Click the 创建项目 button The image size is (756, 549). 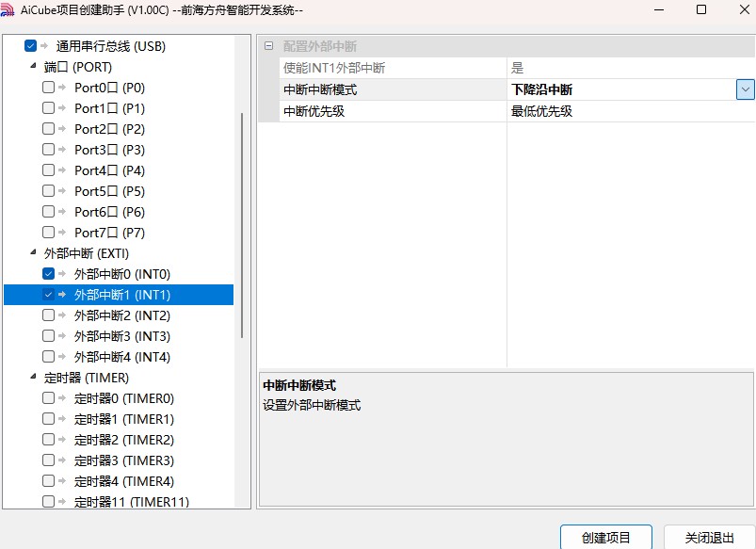pyautogui.click(x=606, y=537)
